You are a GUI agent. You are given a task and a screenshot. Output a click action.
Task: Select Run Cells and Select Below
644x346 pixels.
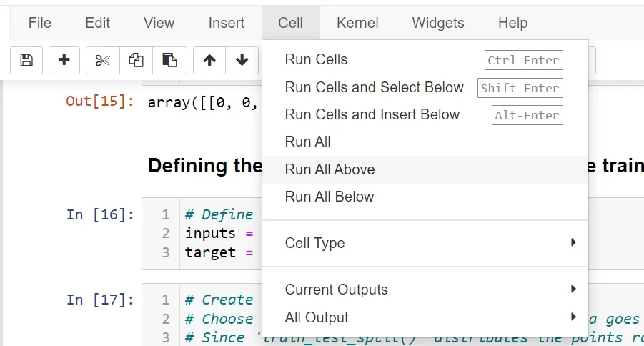click(374, 87)
